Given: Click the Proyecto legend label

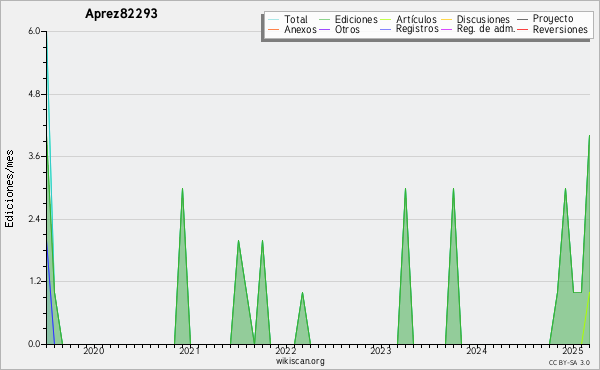Looking at the screenshot, I should click(x=553, y=19).
